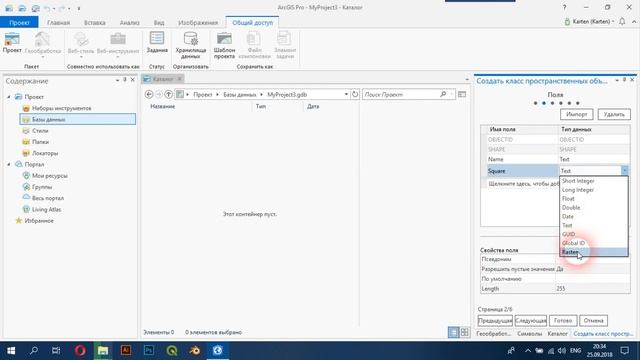Click the search magnifier in Поиск Проект
Viewport: 640px width, 360px height.
(443, 94)
